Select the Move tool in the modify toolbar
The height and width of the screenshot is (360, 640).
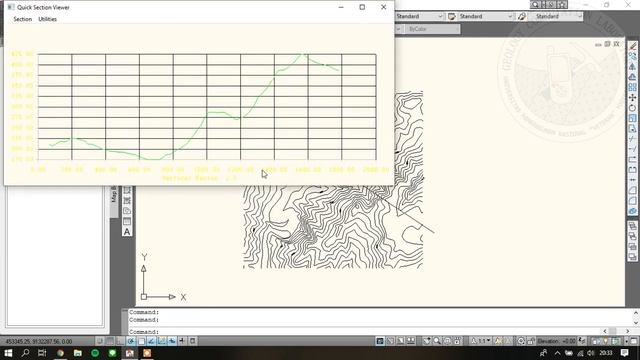(x=632, y=98)
